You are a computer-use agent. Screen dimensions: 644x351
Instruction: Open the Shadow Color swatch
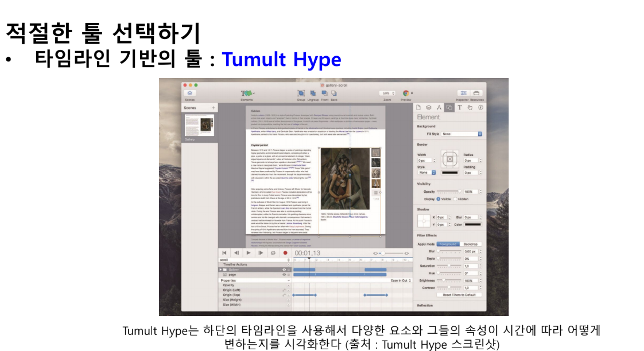[x=473, y=225]
